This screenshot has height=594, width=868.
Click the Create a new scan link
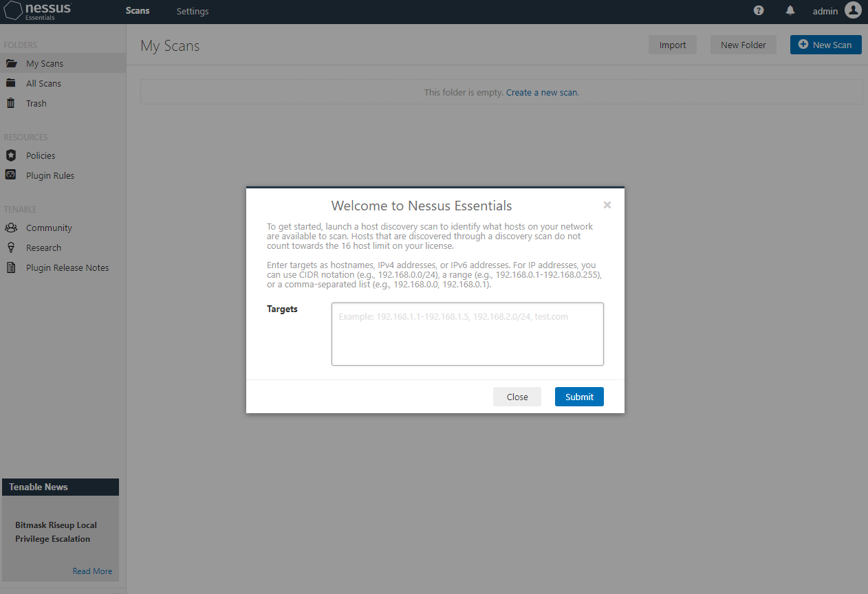coord(542,92)
